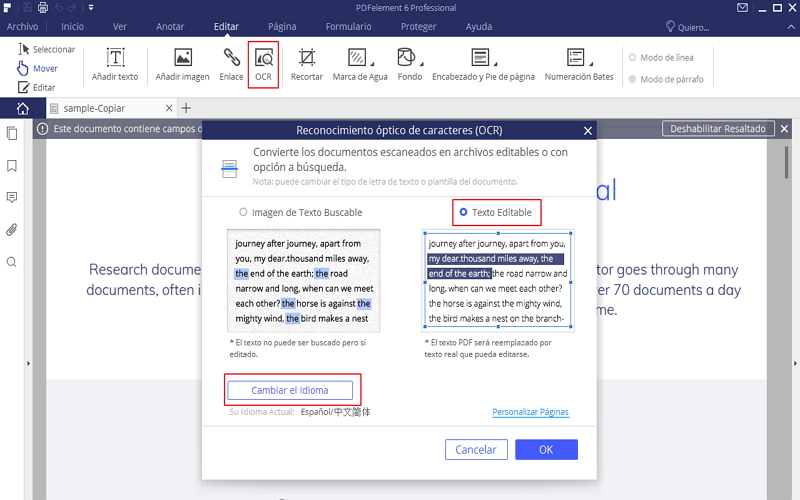The image size is (800, 500).
Task: Activate the Seleccionar tool
Action: point(46,49)
